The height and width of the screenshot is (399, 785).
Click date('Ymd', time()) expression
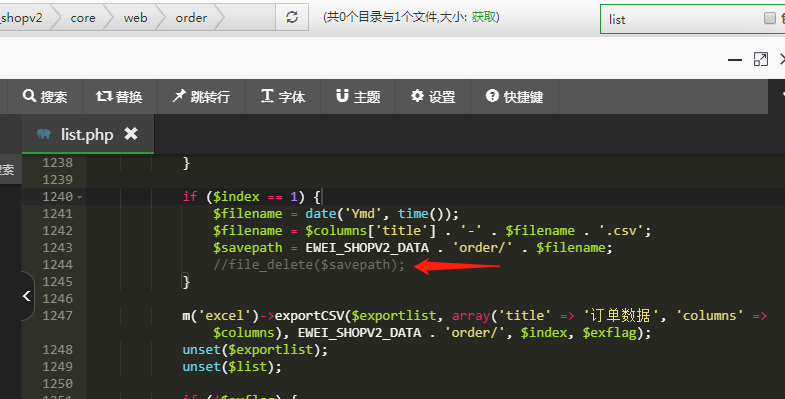coord(378,213)
